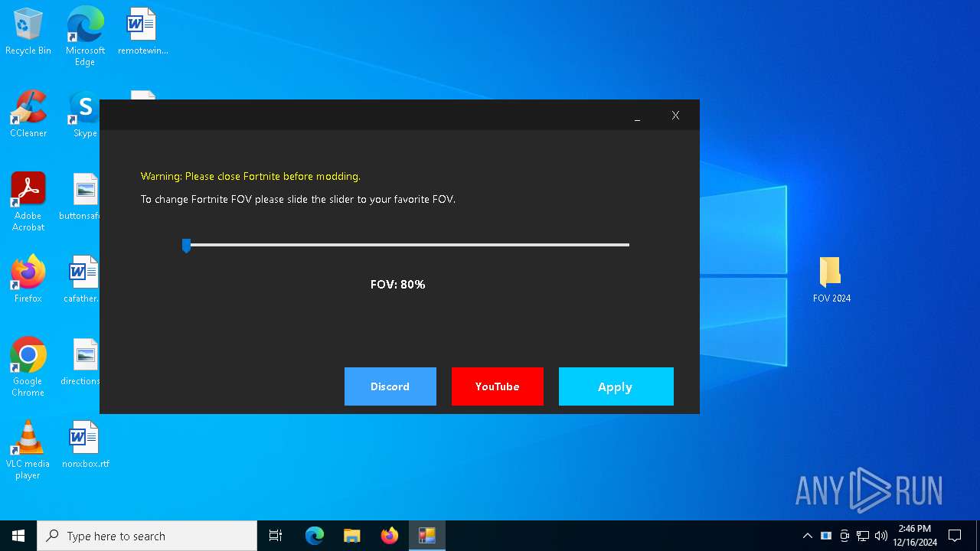Screen dimensions: 980x551
Task: Open the FOV 2024 folder icon
Action: (831, 280)
